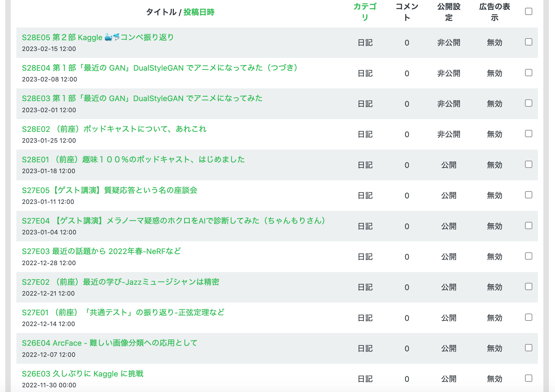Open post S26E03 久しぶりに Kaggle に挑戦
Image resolution: width=555 pixels, height=392 pixels.
pos(83,373)
